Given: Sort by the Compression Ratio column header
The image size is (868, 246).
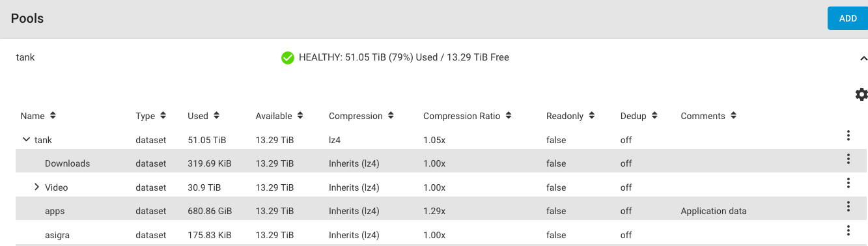Looking at the screenshot, I should (462, 116).
